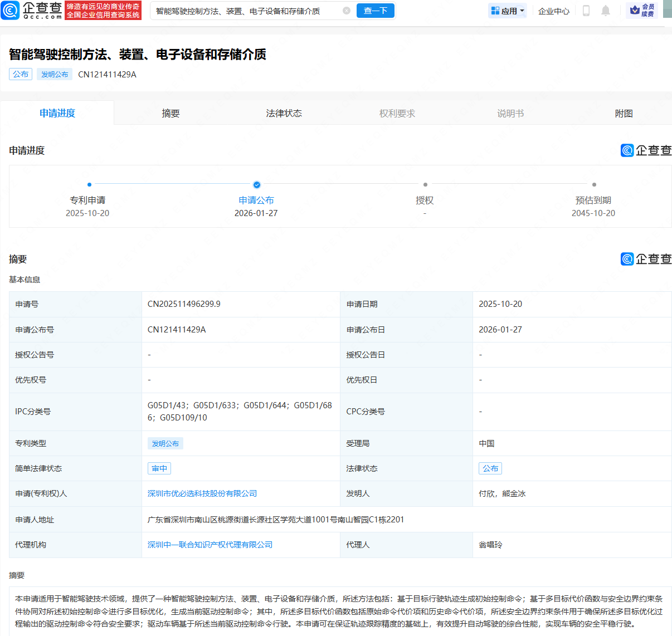672x636 pixels.
Task: Clear the search box with X icon
Action: click(x=346, y=11)
